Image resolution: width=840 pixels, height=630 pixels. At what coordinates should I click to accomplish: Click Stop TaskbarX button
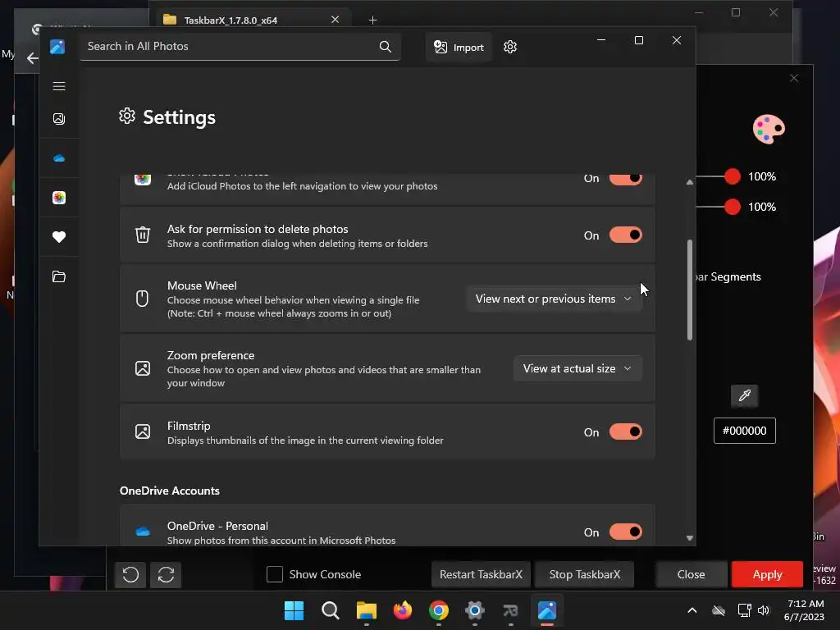point(584,574)
